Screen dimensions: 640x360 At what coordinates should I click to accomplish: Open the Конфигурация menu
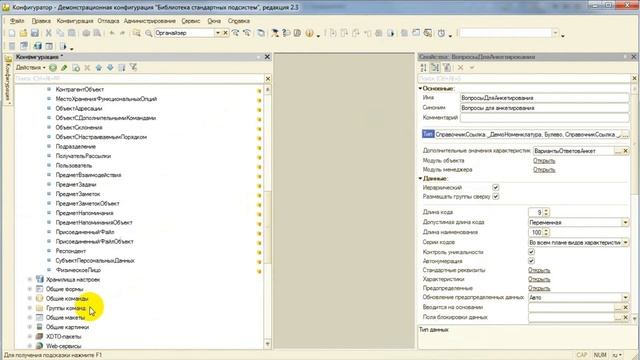[75, 21]
